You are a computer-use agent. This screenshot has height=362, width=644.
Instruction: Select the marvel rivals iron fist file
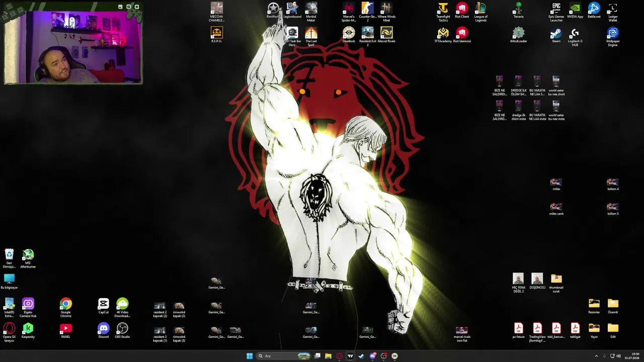click(x=462, y=334)
